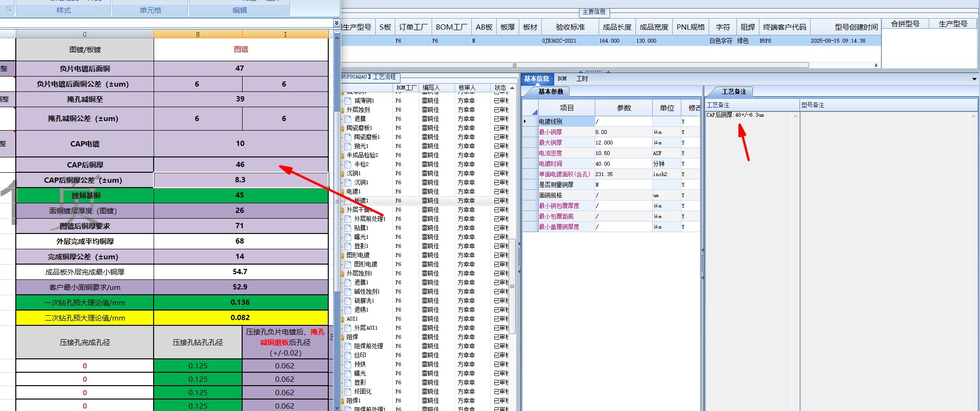Open the panel options dropdown arrow at right

pos(974,79)
